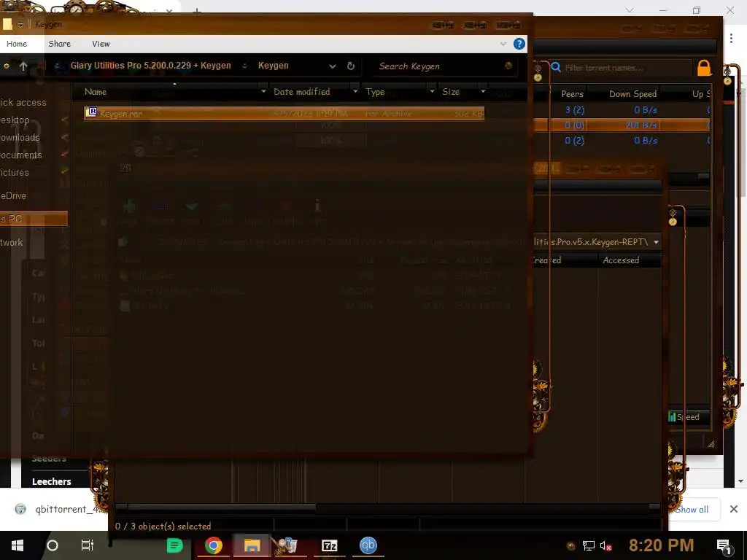Select This PC in navigation pane
Screen dimensions: 747x560
[34, 219]
